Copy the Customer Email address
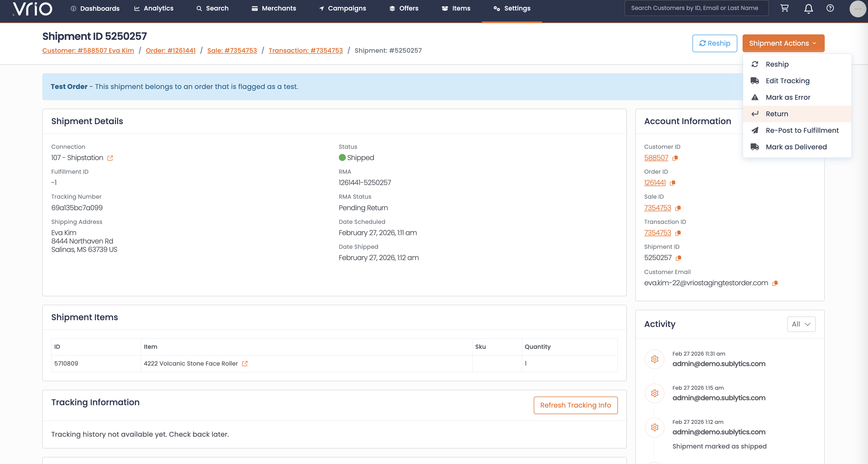This screenshot has width=868, height=464. 775,283
